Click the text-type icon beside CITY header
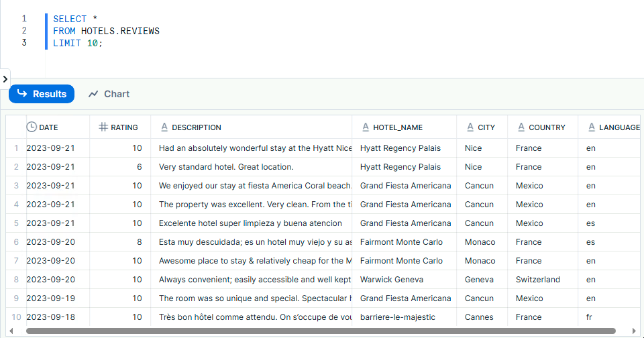 (470, 127)
